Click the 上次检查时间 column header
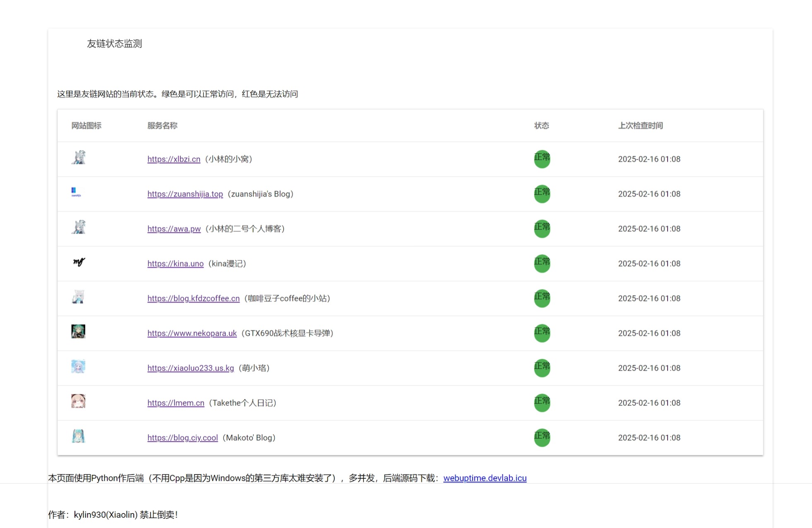Screen dimensions: 812x528 640,126
